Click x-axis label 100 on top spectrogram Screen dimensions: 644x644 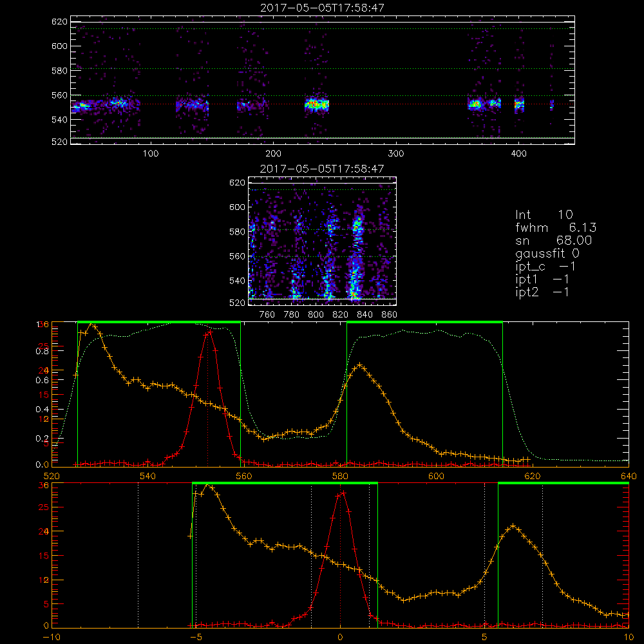tap(151, 154)
